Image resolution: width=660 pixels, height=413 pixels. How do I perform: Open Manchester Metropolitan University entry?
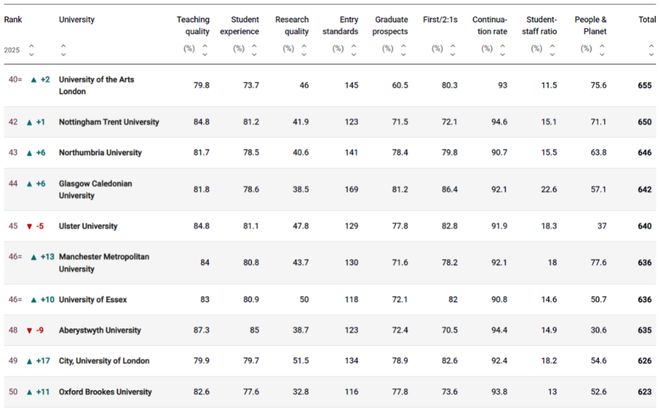(104, 263)
